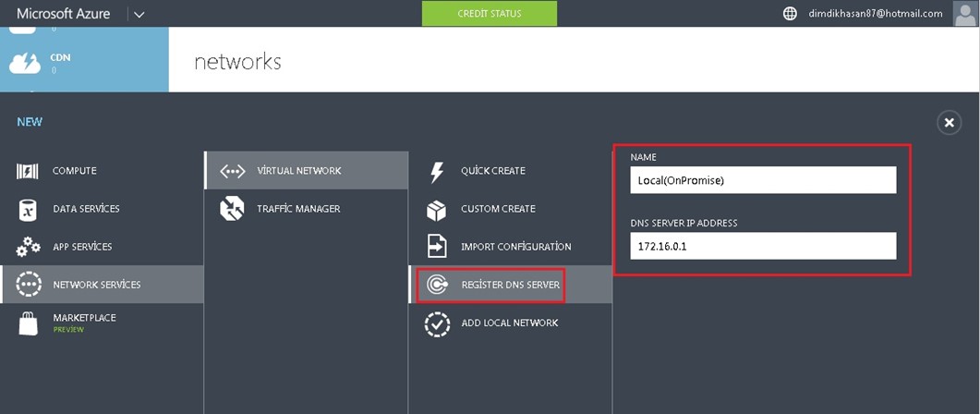The height and width of the screenshot is (414, 980).
Task: Click the Quick Create lightning icon
Action: tap(437, 171)
